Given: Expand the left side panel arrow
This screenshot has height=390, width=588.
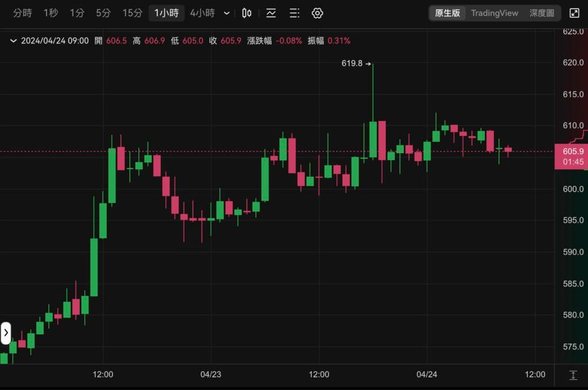Looking at the screenshot, I should pyautogui.click(x=6, y=333).
